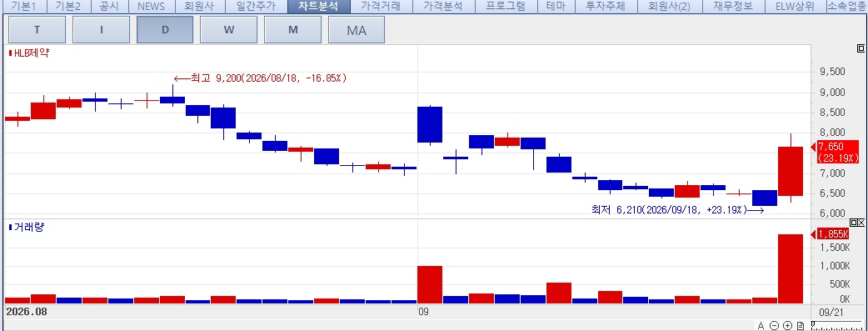The width and height of the screenshot is (868, 331).
Task: Click the document icon beside zoom controls
Action: [x=800, y=325]
